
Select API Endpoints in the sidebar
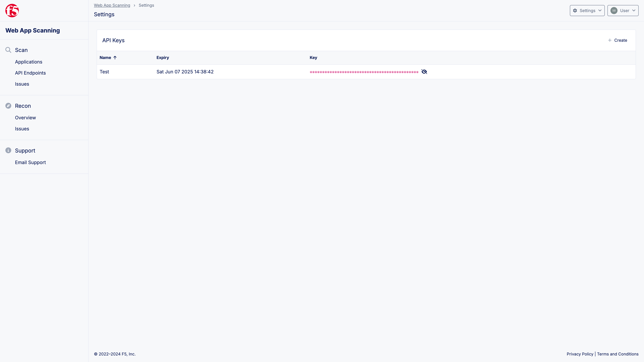point(30,73)
